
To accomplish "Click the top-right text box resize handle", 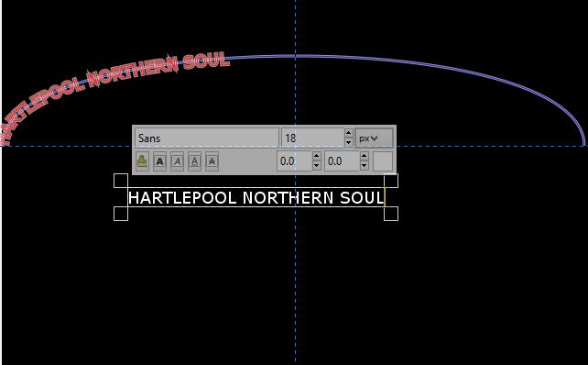I will pos(391,181).
